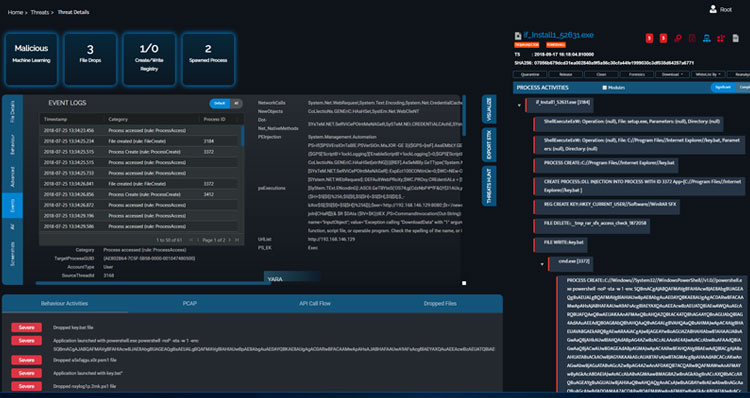Screen dimensions: 750x398
Task: Switch to the API Call Flow tab
Action: [315, 304]
